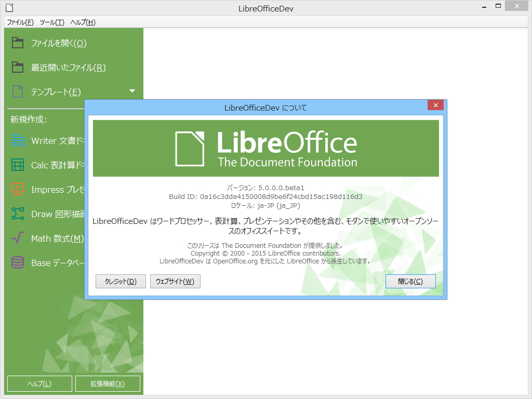This screenshot has width=532, height=399.
Task: Click the Build ID text in the dialog
Action: [266, 196]
